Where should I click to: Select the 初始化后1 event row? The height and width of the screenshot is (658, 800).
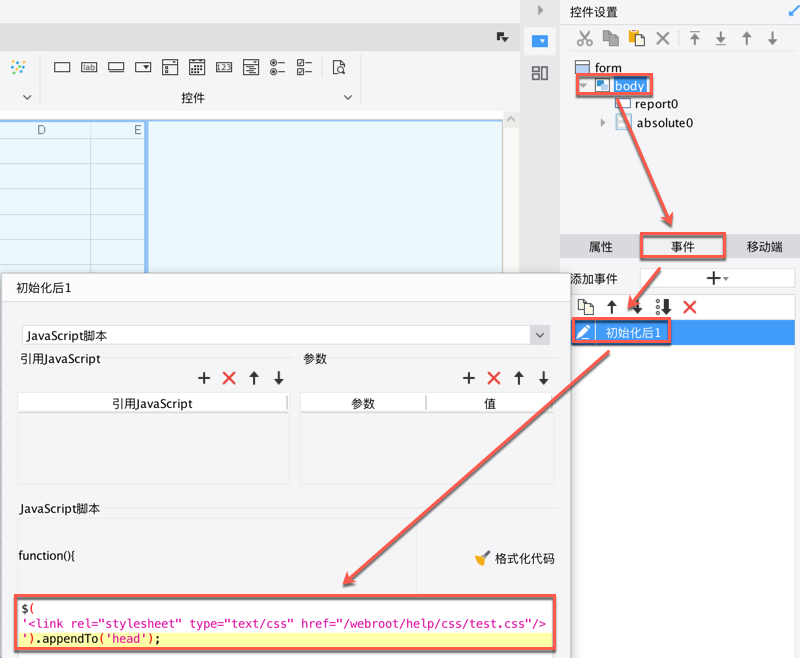684,333
